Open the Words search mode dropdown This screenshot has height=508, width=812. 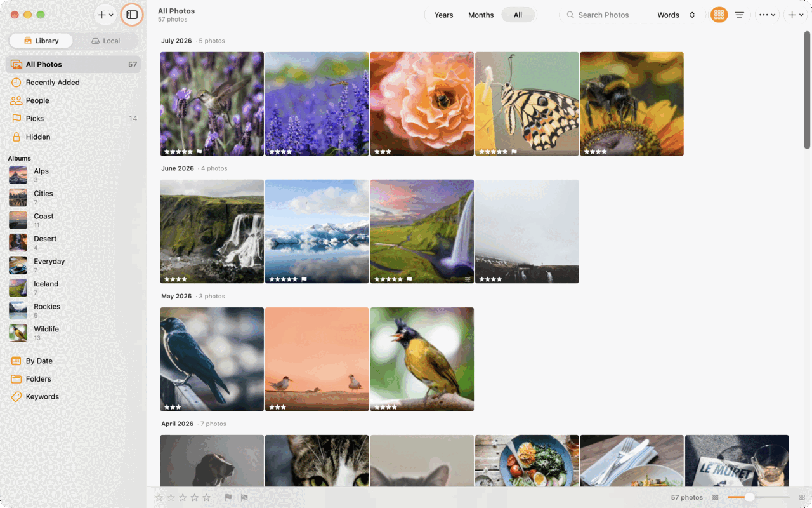point(676,15)
